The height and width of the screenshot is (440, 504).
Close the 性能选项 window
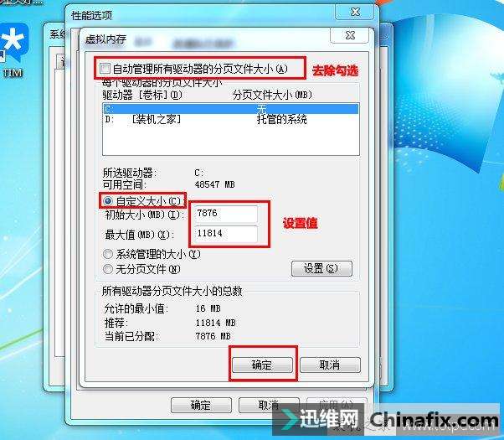[x=354, y=13]
